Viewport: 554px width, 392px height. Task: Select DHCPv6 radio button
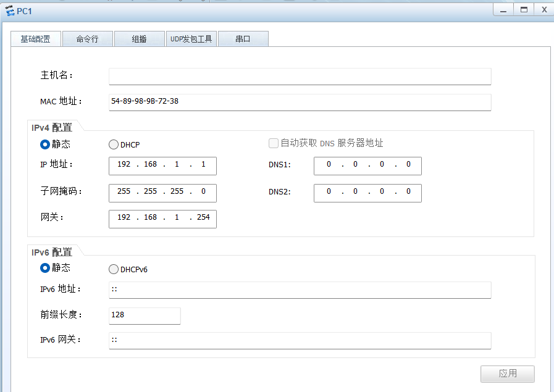(114, 269)
